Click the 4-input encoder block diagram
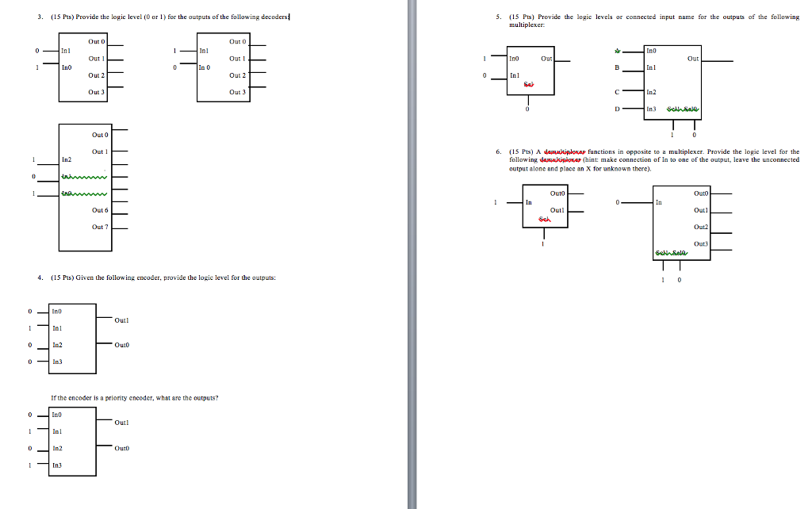This screenshot has width=812, height=509. (x=71, y=339)
